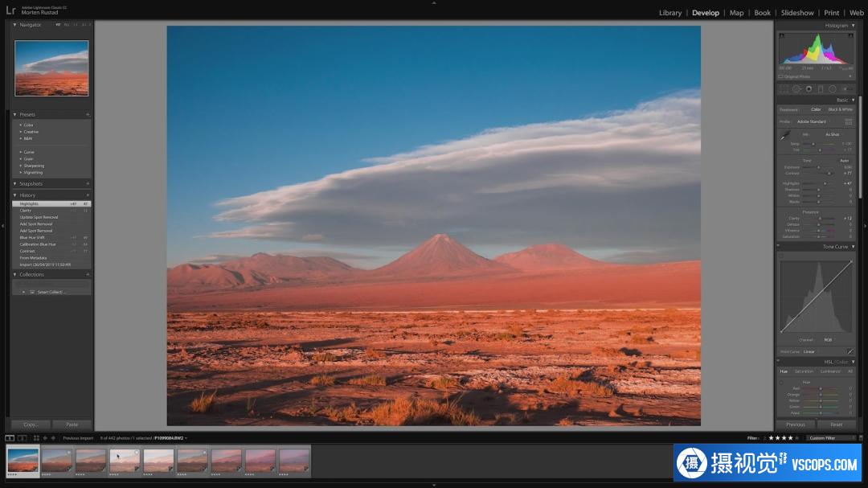Go to the Print module
Screen dimensions: 868x488
click(832, 13)
